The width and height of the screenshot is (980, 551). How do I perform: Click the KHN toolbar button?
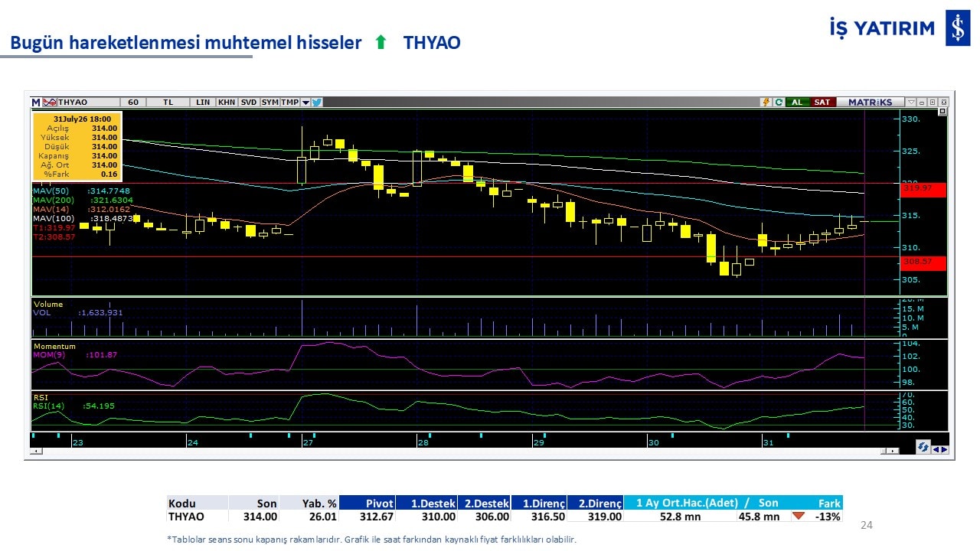(x=227, y=102)
